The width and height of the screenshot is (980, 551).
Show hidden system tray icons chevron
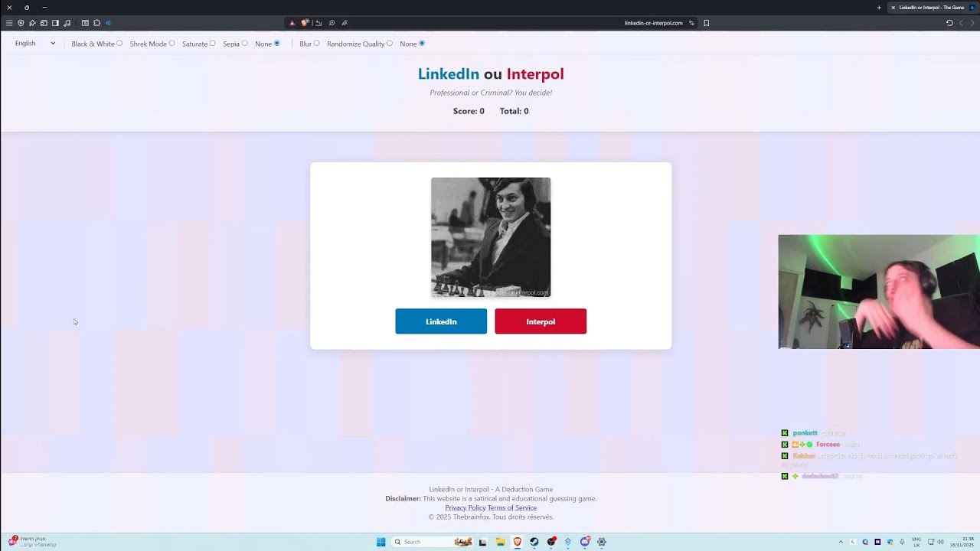coord(841,542)
